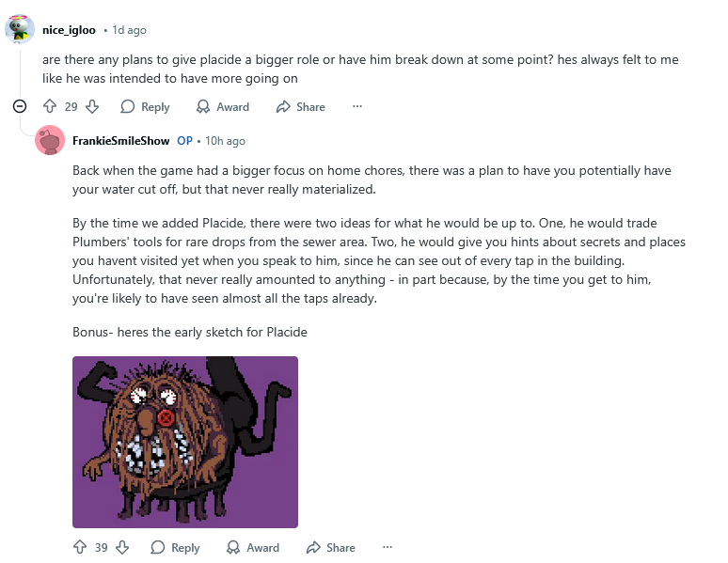The image size is (728, 563).
Task: Upvote nice_igloo's comment
Action: pos(50,106)
